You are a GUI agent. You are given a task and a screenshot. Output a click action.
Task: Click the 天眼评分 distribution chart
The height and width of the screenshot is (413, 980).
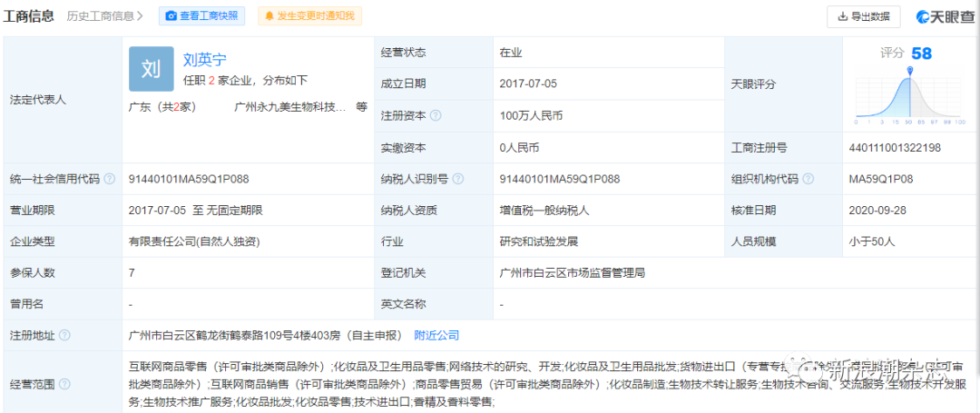pos(910,95)
